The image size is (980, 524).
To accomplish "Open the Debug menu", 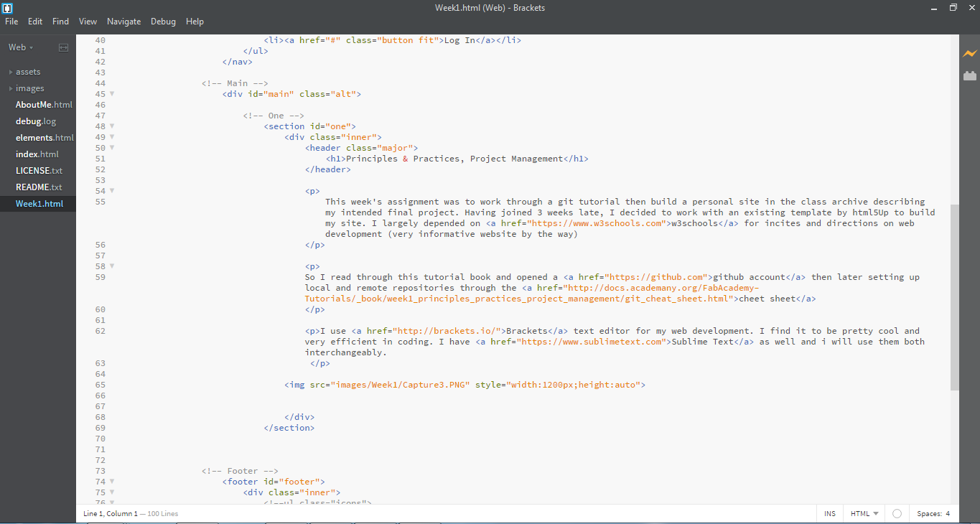I will coord(163,22).
